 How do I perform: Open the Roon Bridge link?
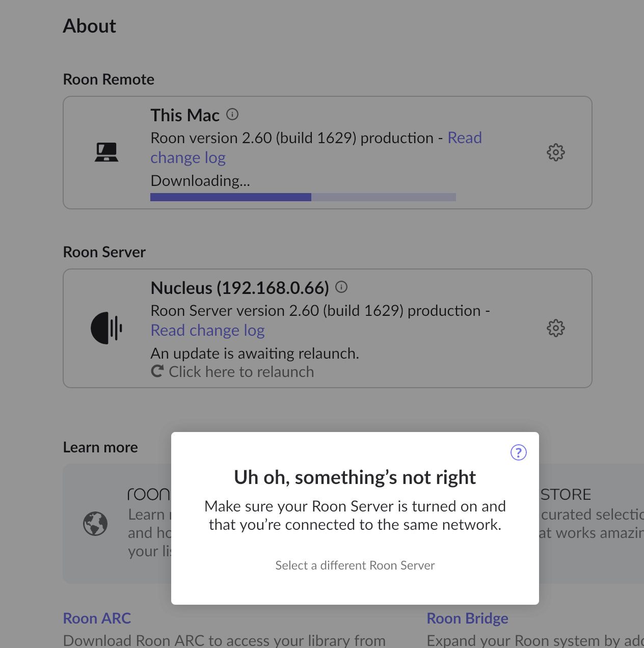click(467, 618)
